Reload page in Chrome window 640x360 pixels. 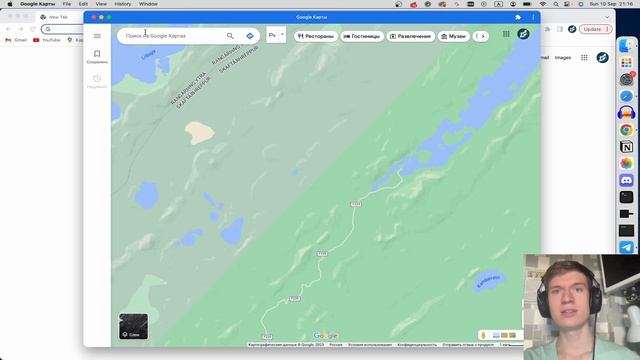(x=33, y=29)
